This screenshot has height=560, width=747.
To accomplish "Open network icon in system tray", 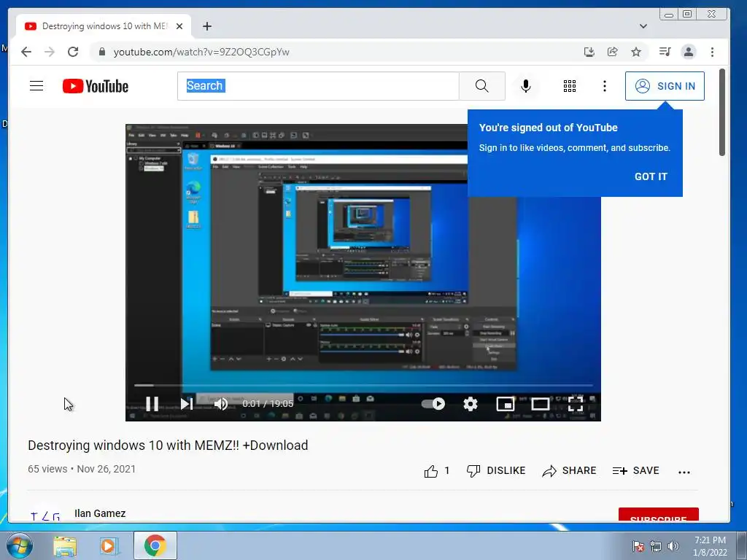I will click(x=656, y=546).
